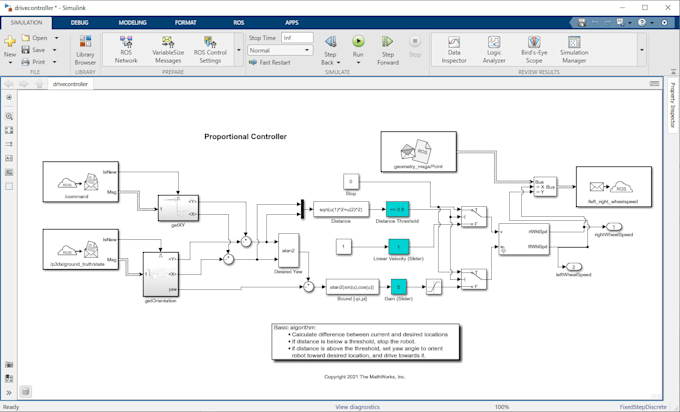
Task: Click the Zoom tool in canvas palette
Action: (9, 116)
